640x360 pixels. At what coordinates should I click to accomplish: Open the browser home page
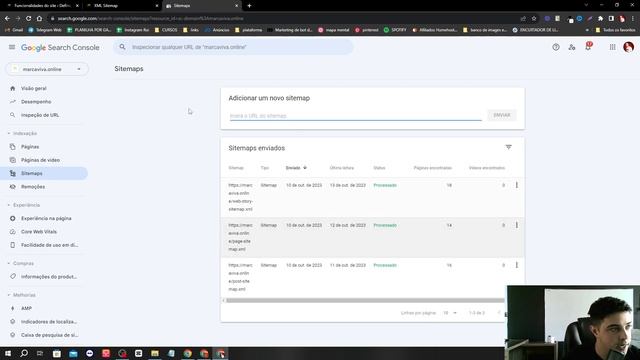tap(39, 18)
